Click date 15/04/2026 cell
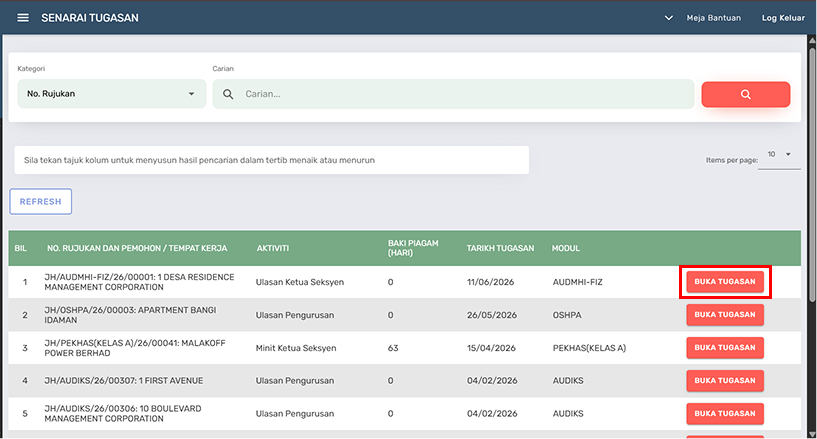The width and height of the screenshot is (817, 439). 491,348
